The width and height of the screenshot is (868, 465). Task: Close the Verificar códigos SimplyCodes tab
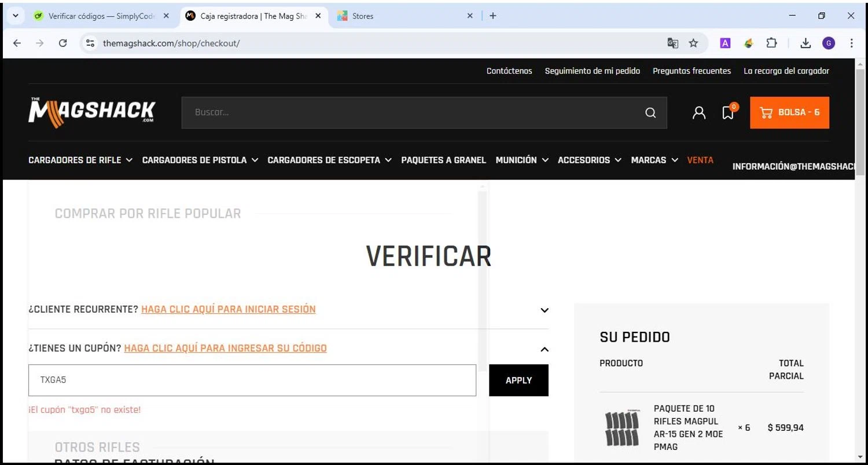[166, 16]
